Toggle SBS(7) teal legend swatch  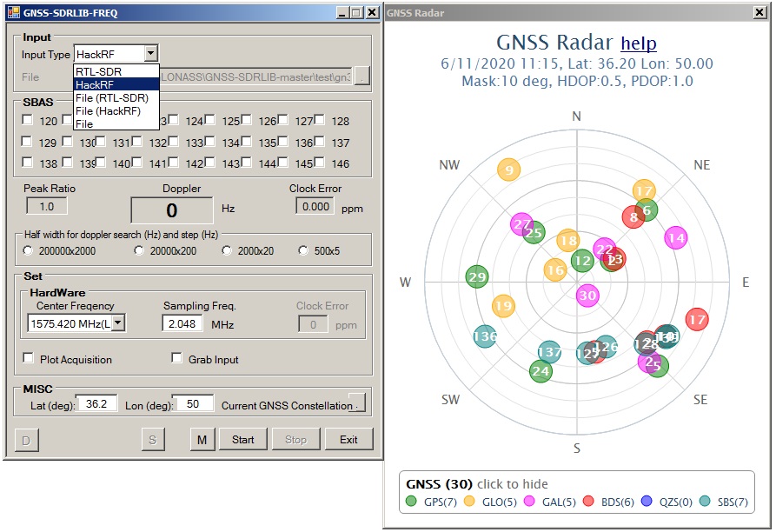coord(705,501)
